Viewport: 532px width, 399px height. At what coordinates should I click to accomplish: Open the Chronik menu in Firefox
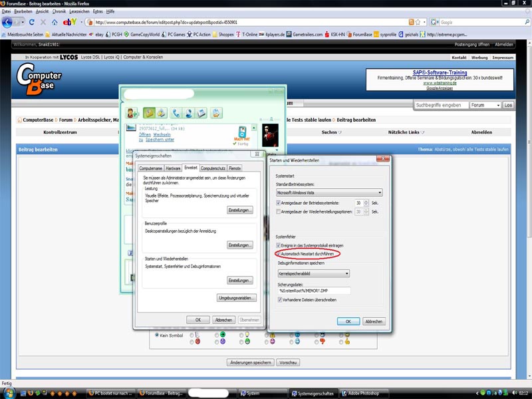tap(59, 11)
